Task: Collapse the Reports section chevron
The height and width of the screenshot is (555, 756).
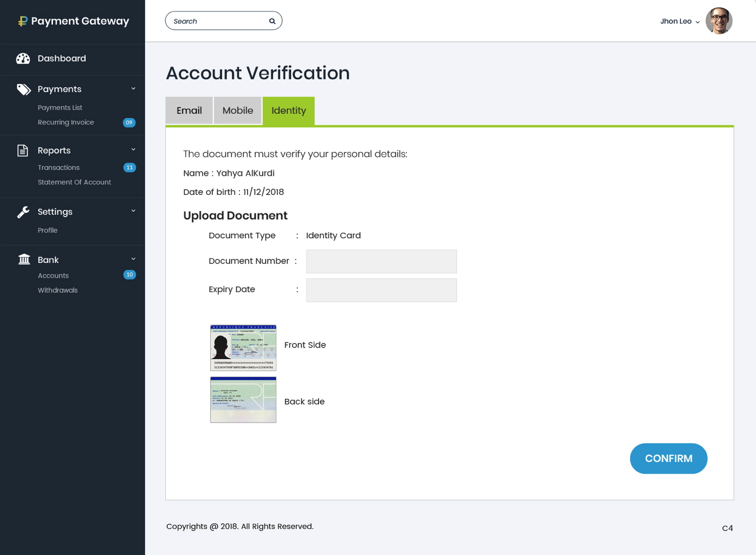Action: point(134,150)
